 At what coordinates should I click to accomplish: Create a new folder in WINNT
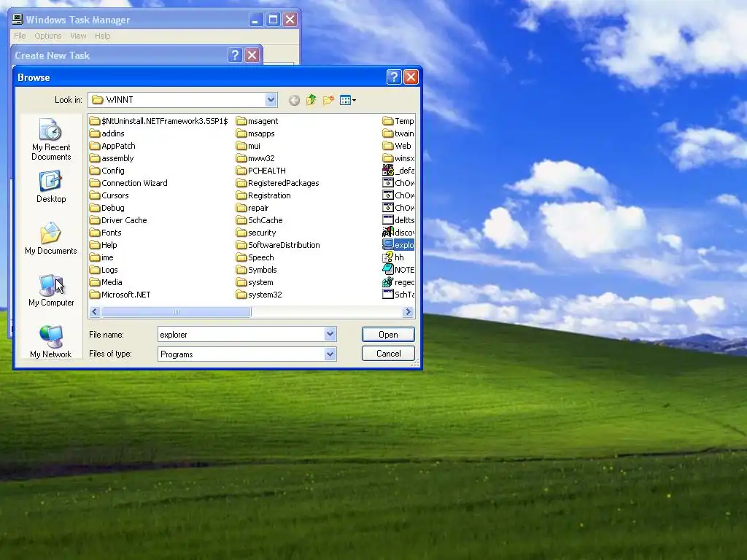[328, 100]
